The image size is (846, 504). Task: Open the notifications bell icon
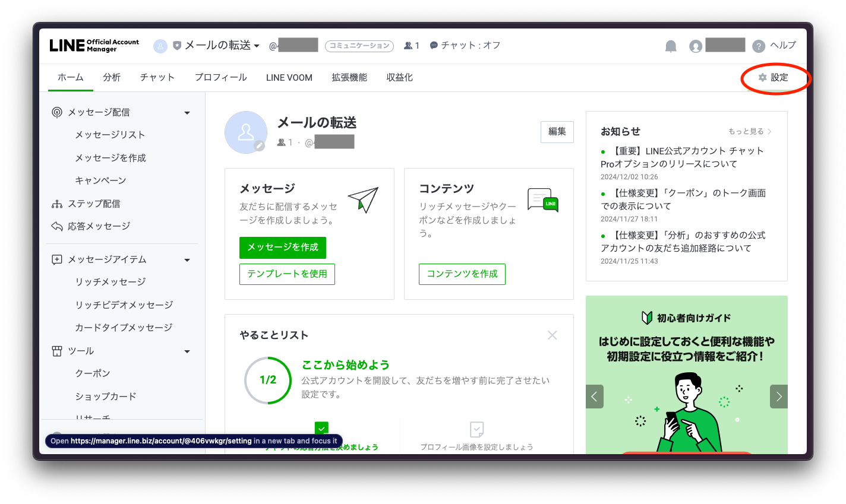(x=670, y=46)
